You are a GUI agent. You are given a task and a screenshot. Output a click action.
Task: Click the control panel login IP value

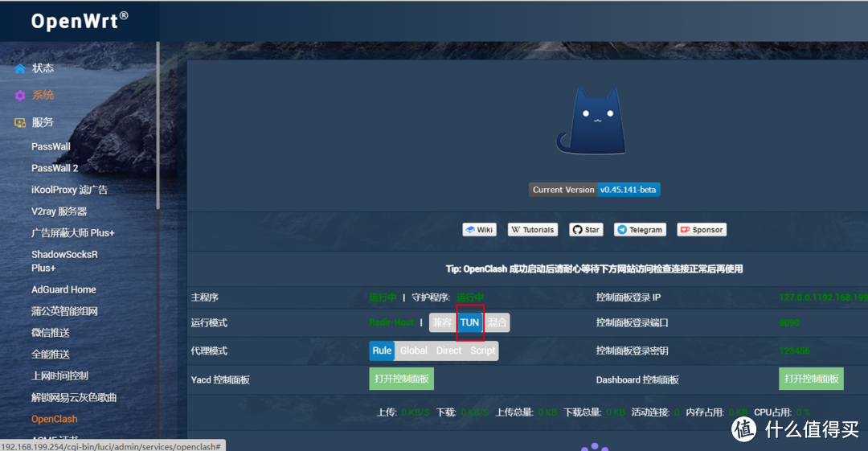coord(823,297)
